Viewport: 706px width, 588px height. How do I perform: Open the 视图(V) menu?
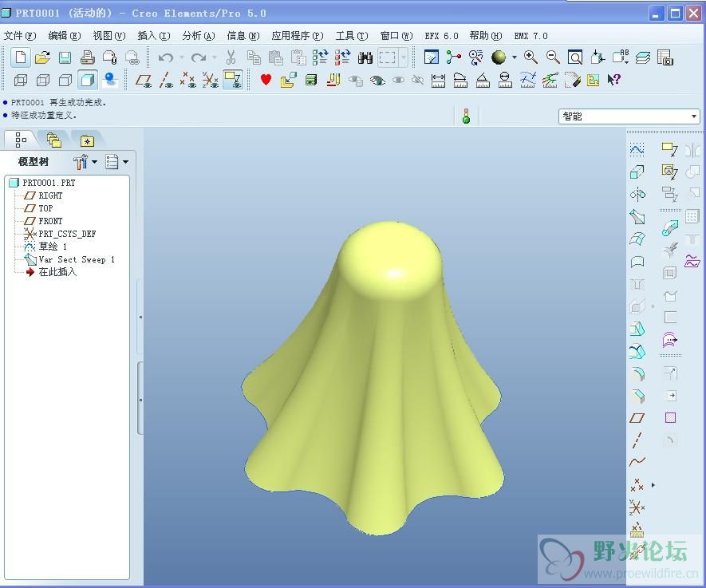[x=109, y=36]
